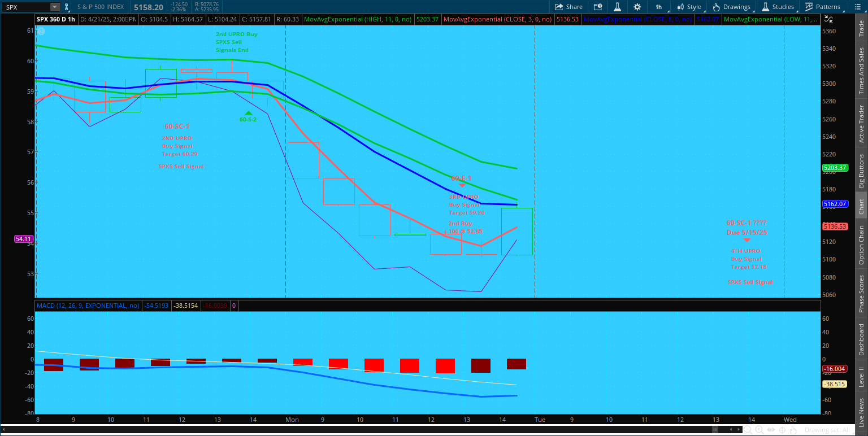Open the Active Trader sidebar tab
This screenshot has height=436, width=868.
[x=861, y=124]
